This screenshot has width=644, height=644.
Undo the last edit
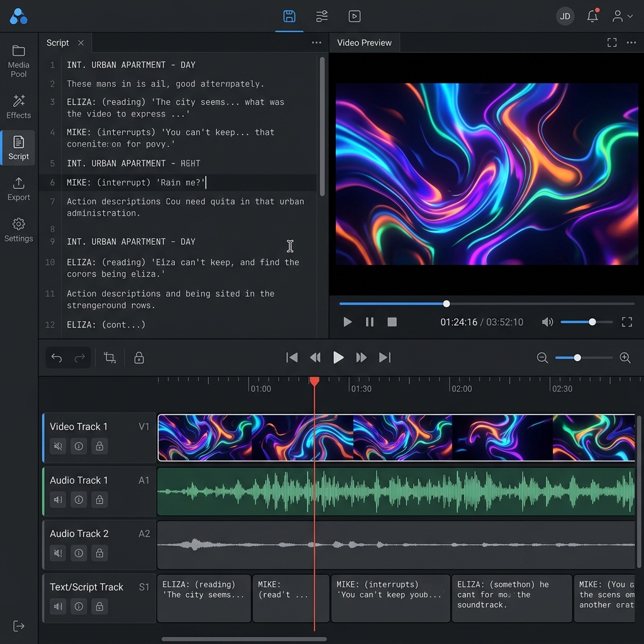pos(57,358)
